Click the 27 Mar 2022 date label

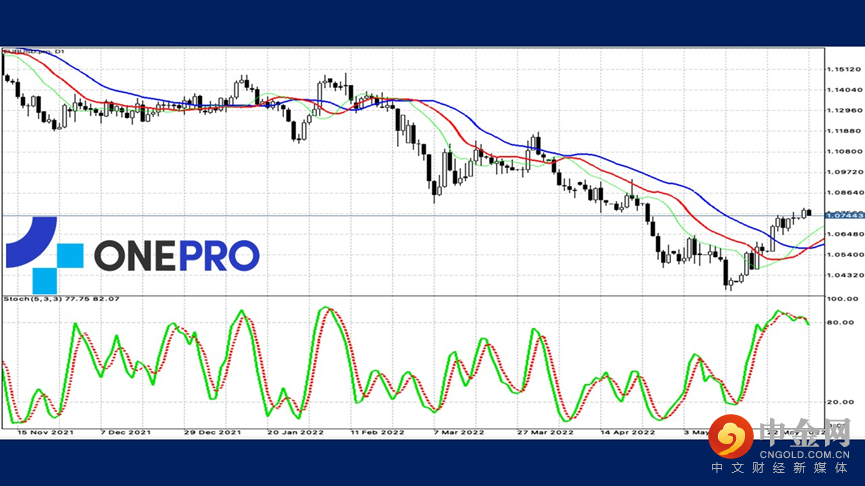tap(545, 432)
